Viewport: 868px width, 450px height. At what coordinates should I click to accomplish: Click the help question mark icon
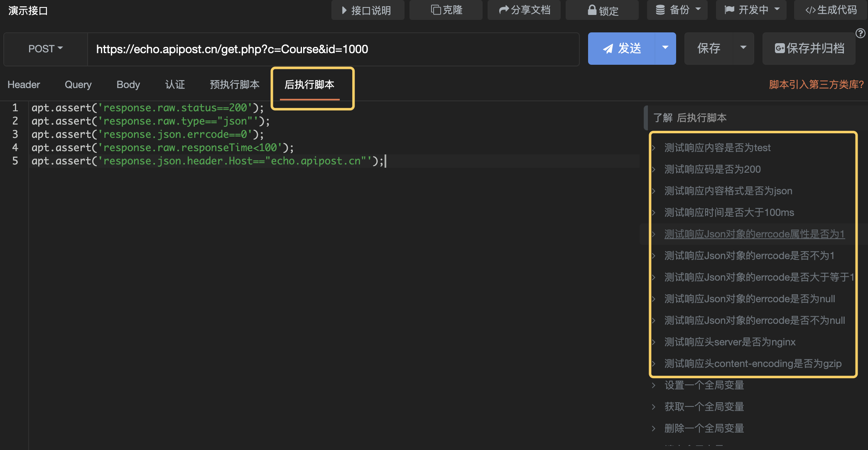(x=861, y=33)
